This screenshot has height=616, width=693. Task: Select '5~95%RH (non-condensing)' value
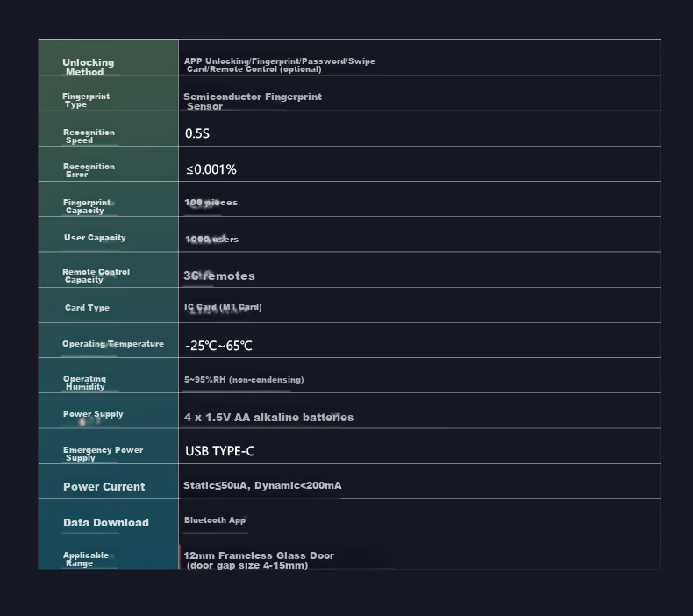pos(244,380)
